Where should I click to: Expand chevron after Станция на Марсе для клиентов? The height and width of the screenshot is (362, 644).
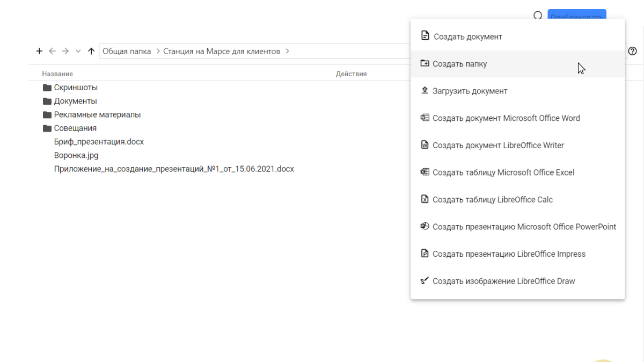pos(287,51)
